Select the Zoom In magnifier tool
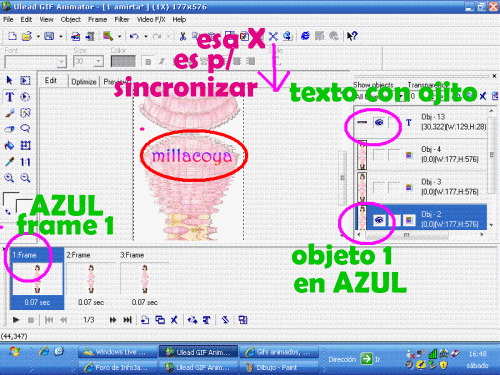The width and height of the screenshot is (500, 375). click(9, 178)
